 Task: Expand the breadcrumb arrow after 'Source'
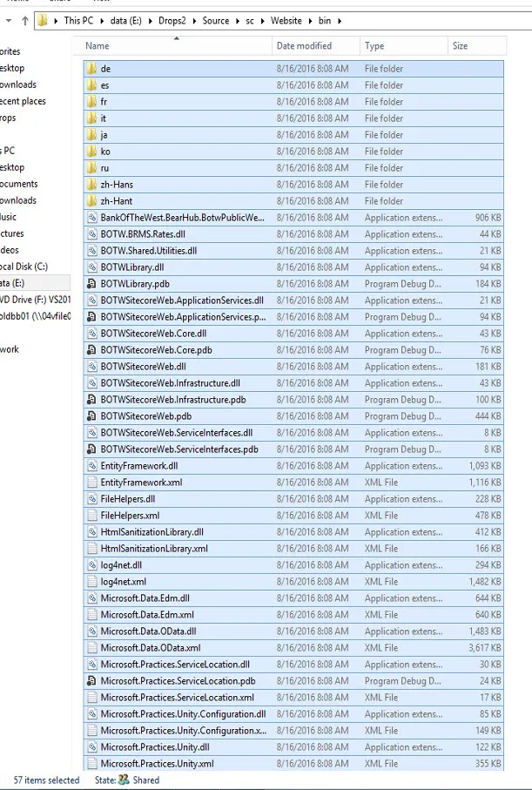click(x=239, y=21)
